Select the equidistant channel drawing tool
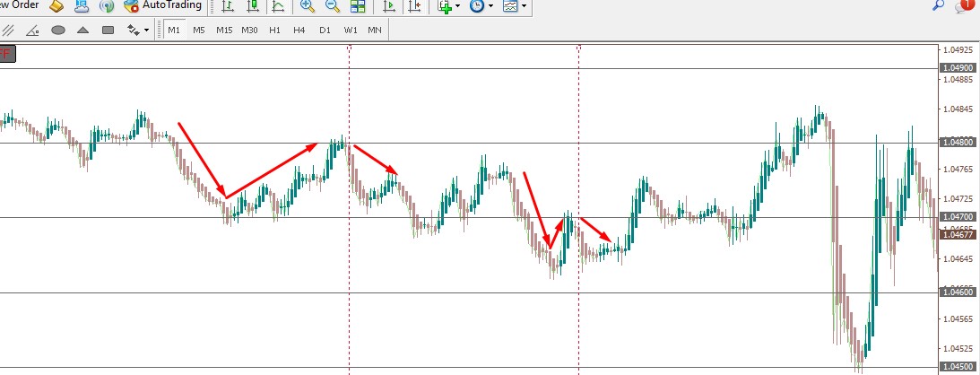This screenshot has height=375, width=980. click(8, 30)
